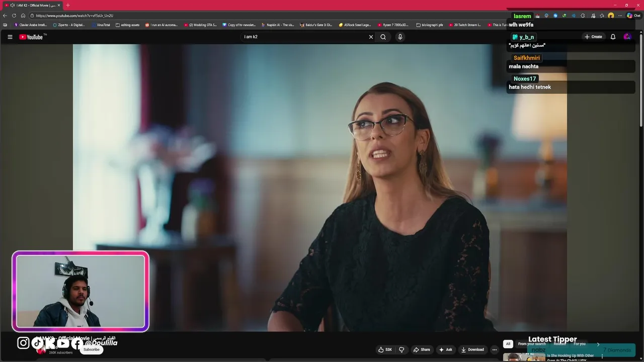Clear the search text with the X
This screenshot has width=644, height=362.
[371, 37]
